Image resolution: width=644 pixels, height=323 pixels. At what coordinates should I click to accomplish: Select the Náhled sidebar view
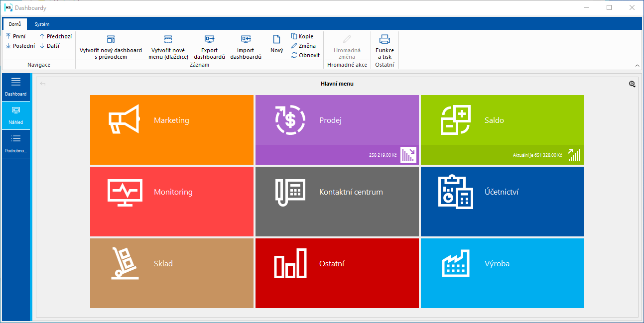(x=16, y=115)
